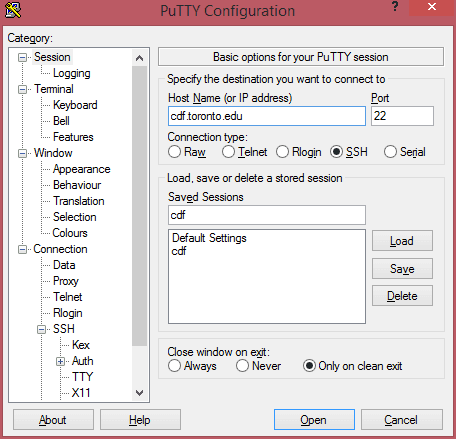Expand the Auth tree node

(60, 361)
